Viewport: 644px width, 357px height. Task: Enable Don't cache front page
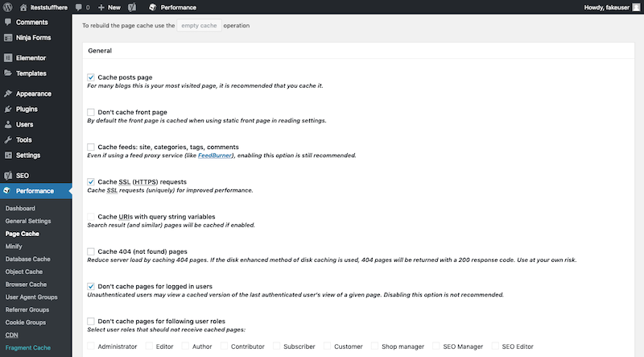click(x=91, y=112)
